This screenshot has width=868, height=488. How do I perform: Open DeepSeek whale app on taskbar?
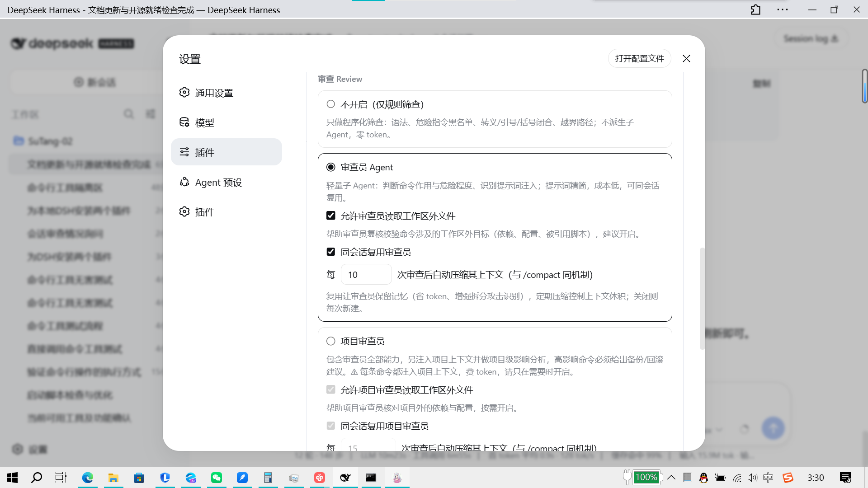pos(345,478)
